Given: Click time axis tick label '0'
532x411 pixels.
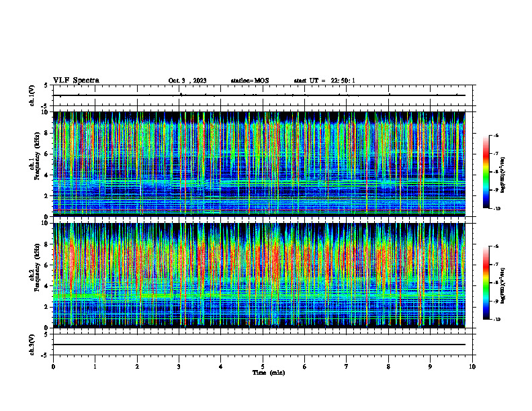Looking at the screenshot, I should coord(53,367).
